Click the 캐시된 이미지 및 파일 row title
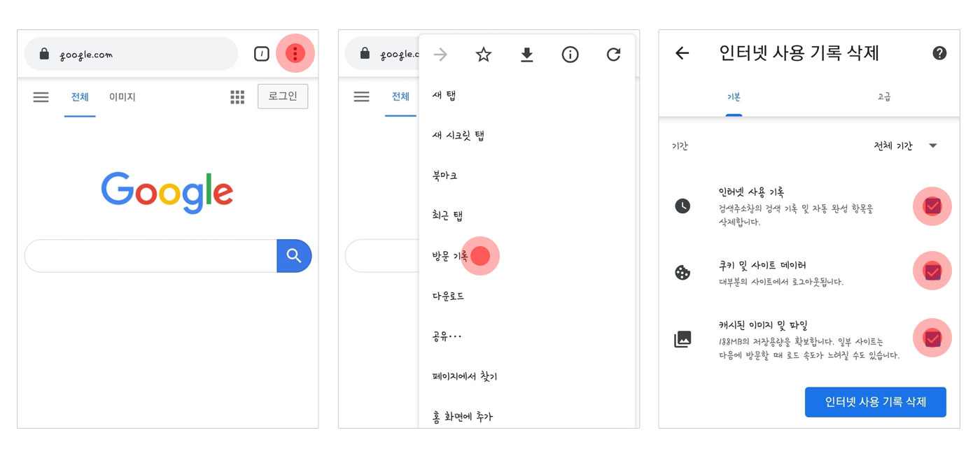Viewport: 980px width, 458px height. tap(763, 325)
